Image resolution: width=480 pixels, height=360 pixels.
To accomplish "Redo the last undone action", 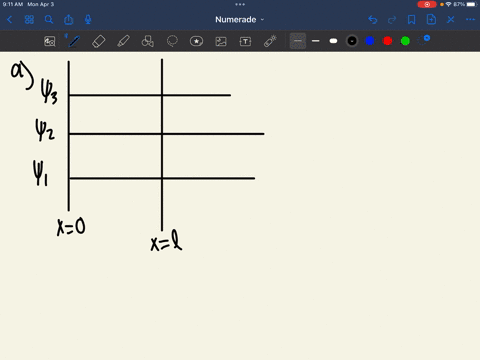I will click(x=392, y=20).
